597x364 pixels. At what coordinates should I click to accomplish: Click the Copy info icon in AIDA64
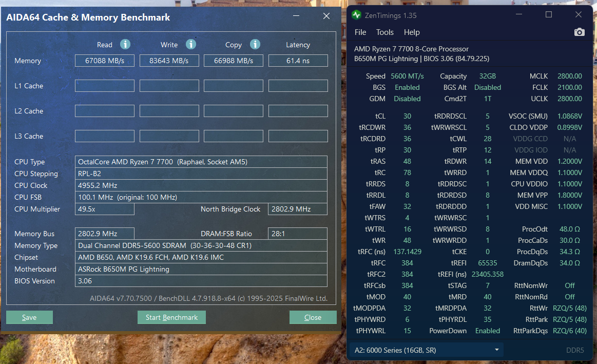(x=255, y=44)
